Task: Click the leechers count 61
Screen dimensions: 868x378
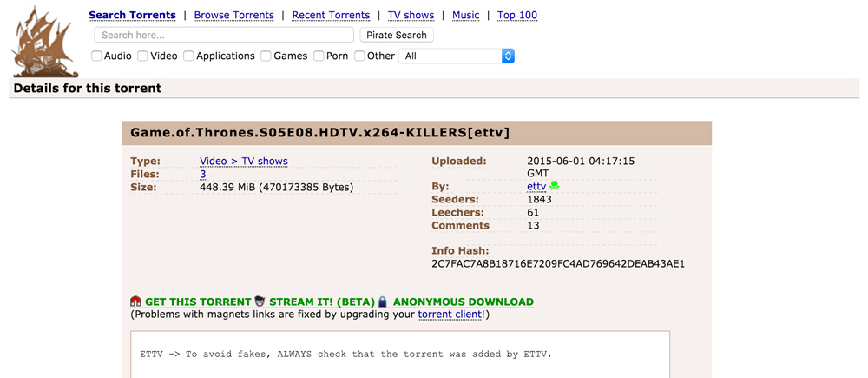Action: click(x=534, y=212)
